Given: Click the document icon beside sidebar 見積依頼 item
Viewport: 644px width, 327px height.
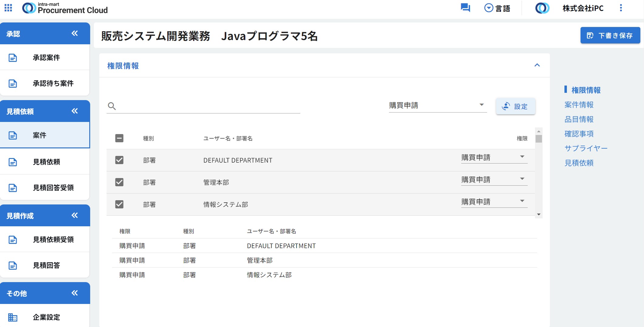Looking at the screenshot, I should 13,162.
